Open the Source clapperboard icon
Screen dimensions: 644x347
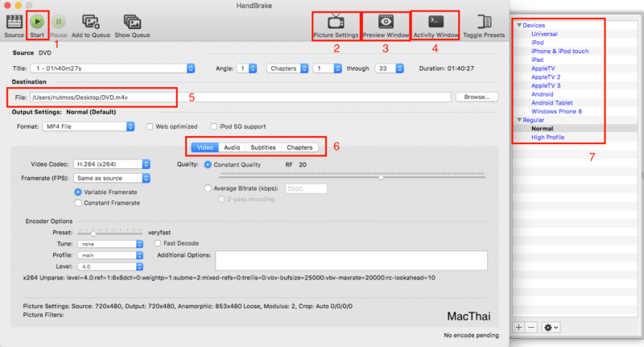point(14,22)
